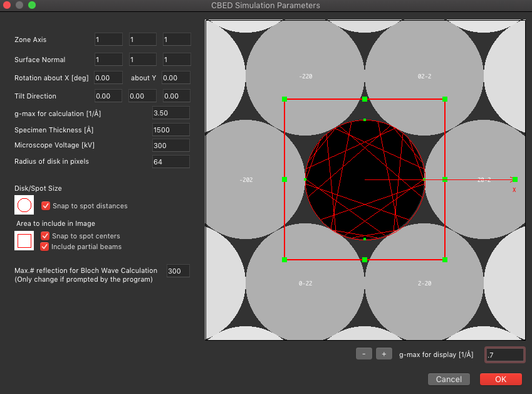Click top-right green handle of red rectangle

[x=445, y=99]
